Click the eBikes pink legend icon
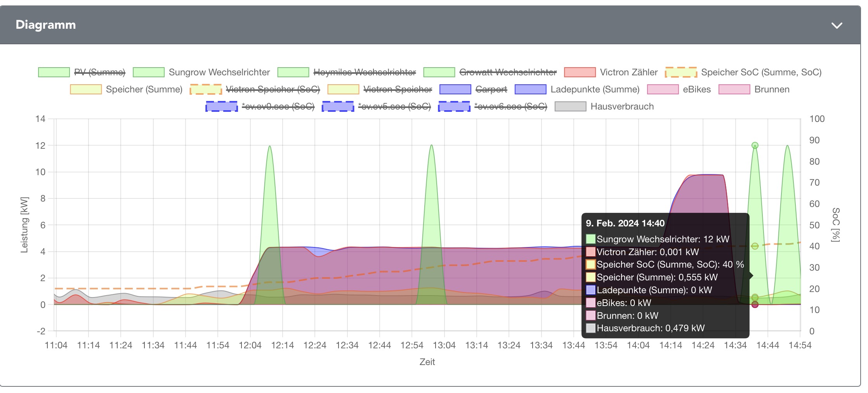The width and height of the screenshot is (868, 393). point(663,90)
